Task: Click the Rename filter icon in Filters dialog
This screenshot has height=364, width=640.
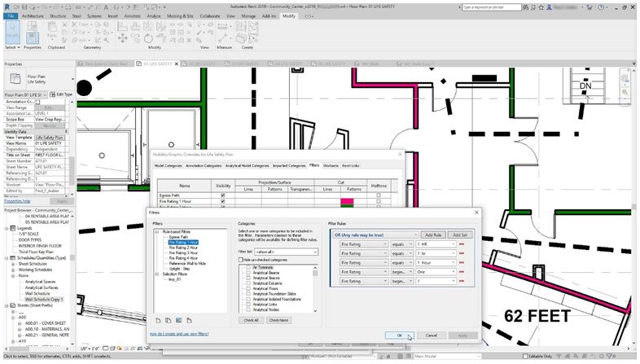Action: pyautogui.click(x=179, y=320)
